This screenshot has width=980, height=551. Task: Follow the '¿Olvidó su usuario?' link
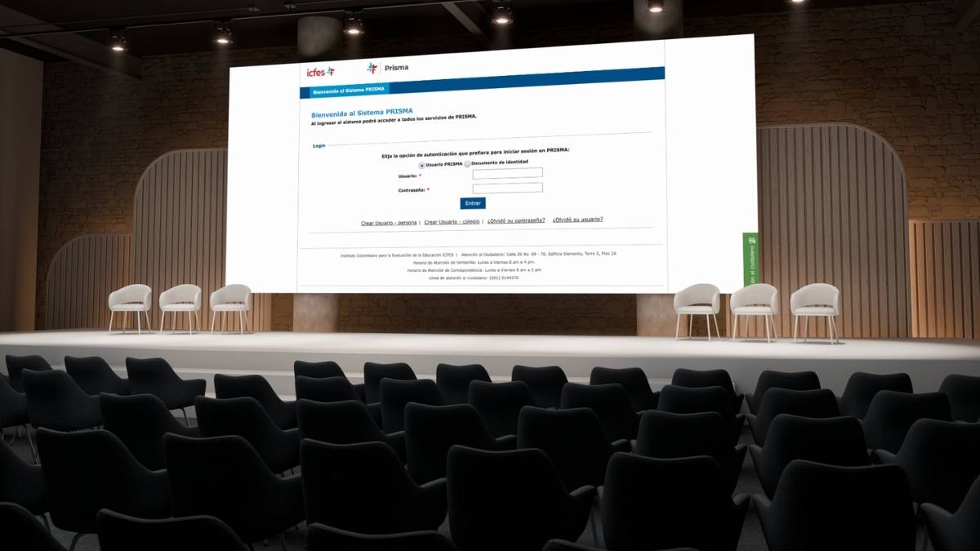pos(577,220)
